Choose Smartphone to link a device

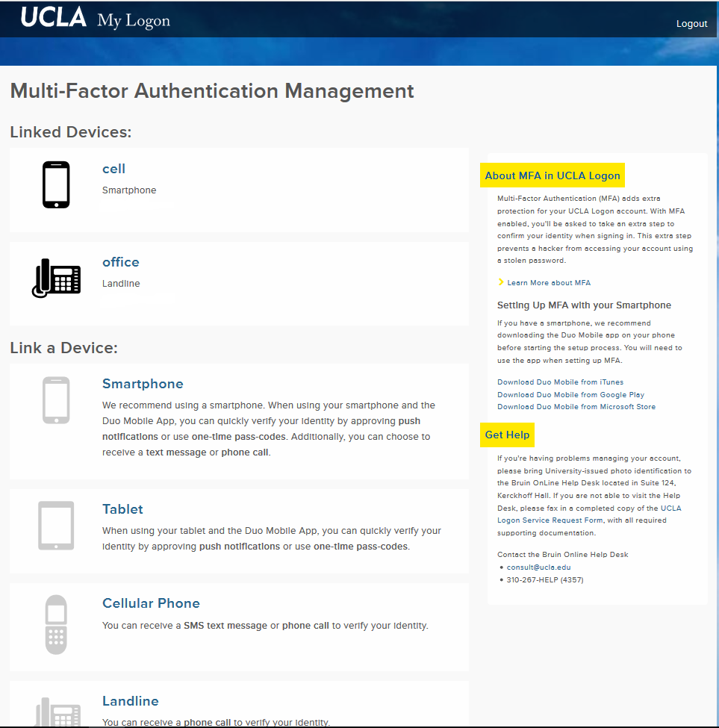143,384
